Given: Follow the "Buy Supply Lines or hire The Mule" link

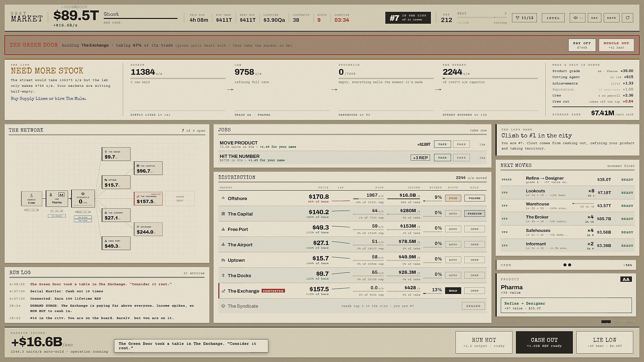Looking at the screenshot, I should [x=48, y=99].
